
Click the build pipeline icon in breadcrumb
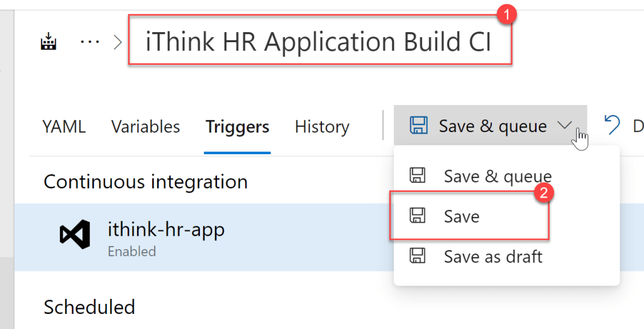(48, 43)
